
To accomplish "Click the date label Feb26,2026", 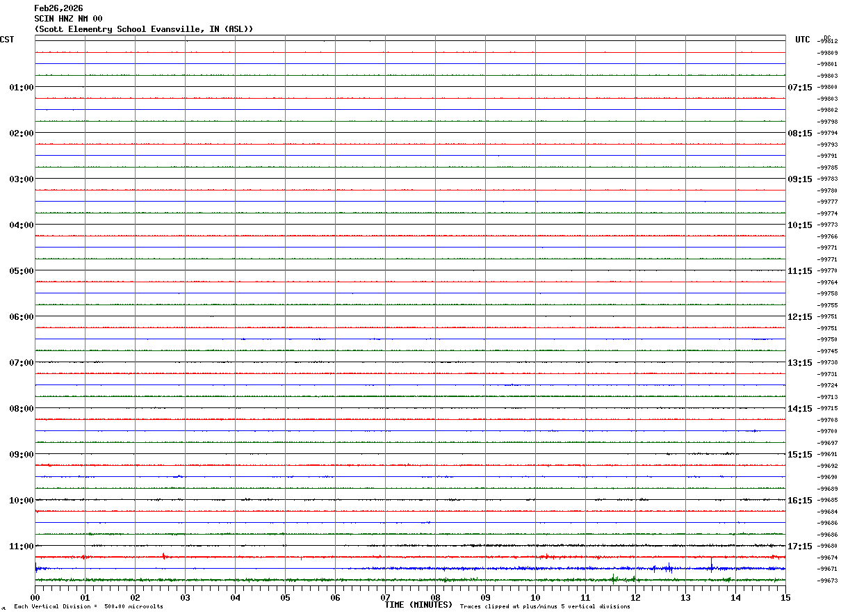I will (58, 8).
